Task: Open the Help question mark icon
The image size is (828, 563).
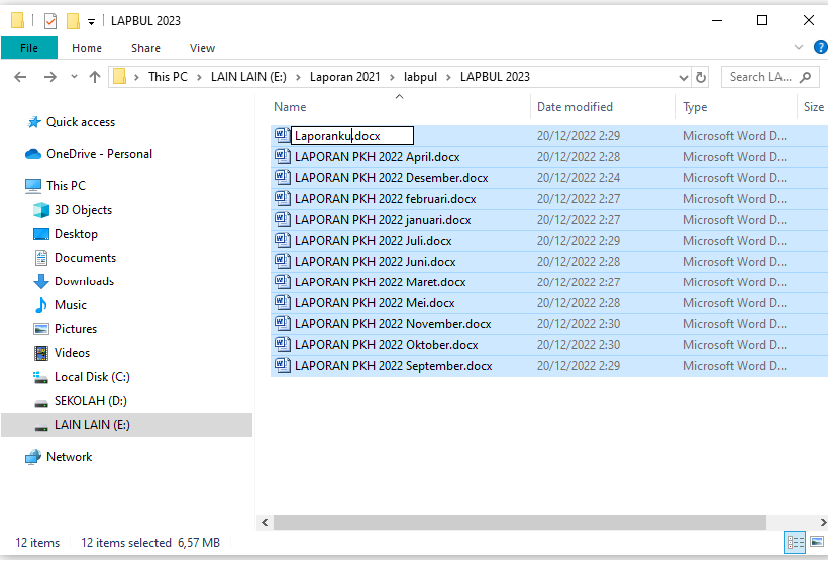Action: (821, 48)
